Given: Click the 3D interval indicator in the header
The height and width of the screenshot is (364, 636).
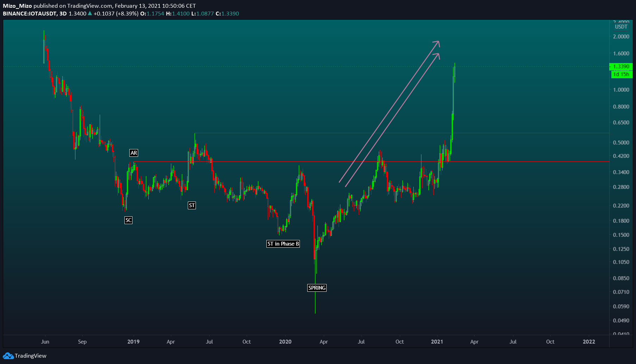Looking at the screenshot, I should [x=63, y=14].
